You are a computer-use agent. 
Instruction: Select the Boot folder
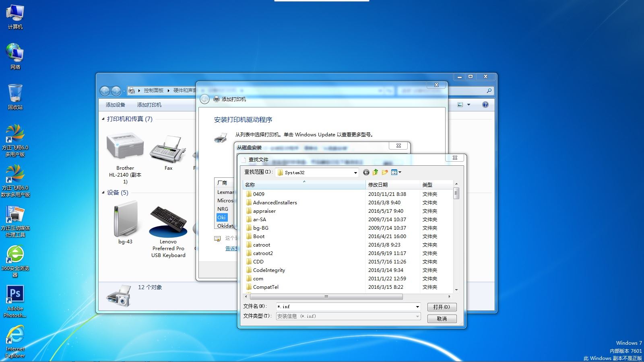[x=259, y=236]
